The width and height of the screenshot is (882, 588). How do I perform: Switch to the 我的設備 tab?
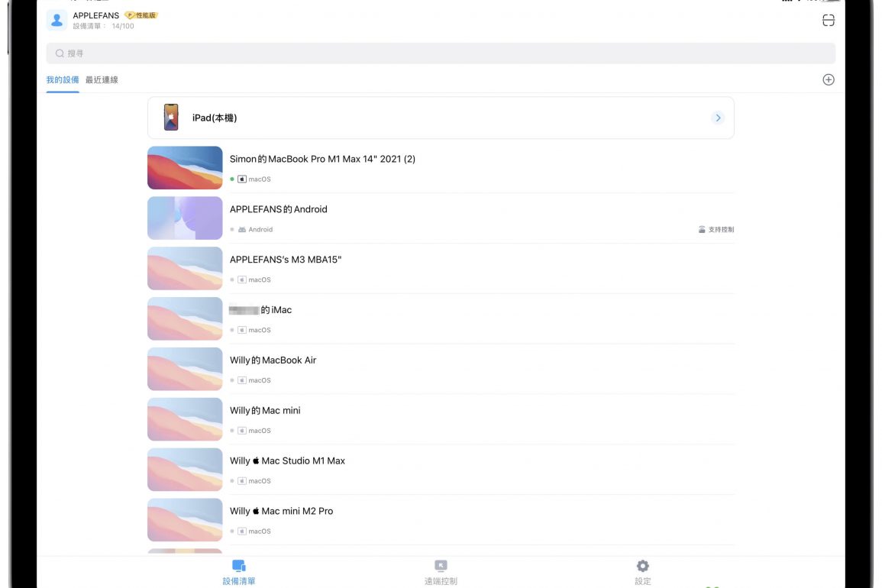click(x=62, y=79)
